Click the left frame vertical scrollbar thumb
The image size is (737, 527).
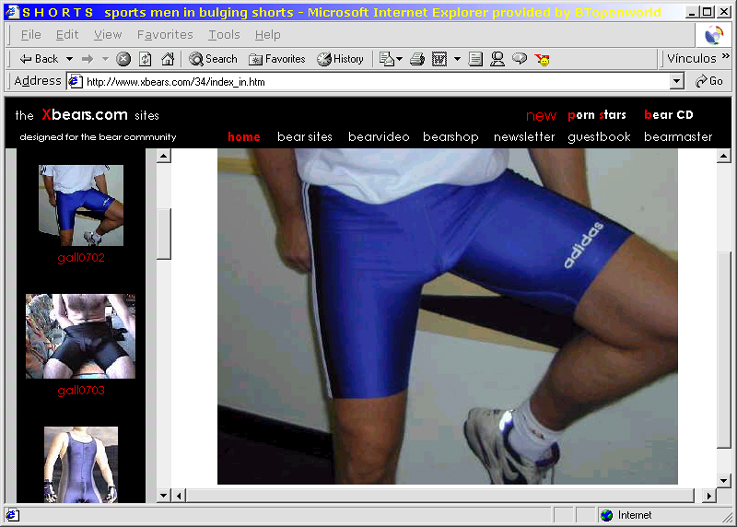coord(164,232)
